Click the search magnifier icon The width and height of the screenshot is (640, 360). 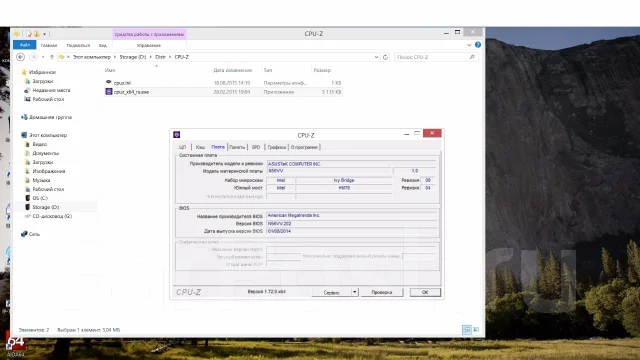pos(472,57)
